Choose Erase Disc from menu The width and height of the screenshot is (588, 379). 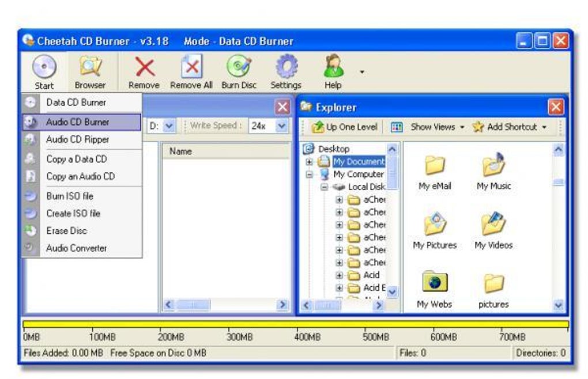click(82, 231)
